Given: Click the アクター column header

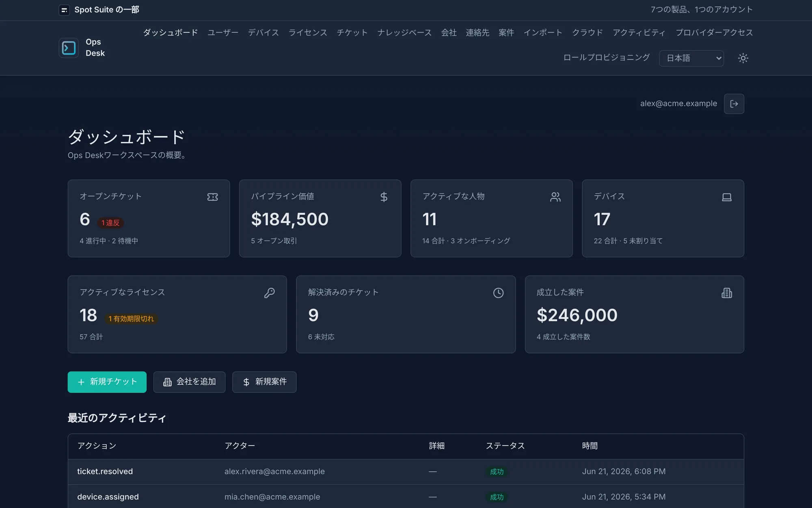Looking at the screenshot, I should pyautogui.click(x=240, y=446).
